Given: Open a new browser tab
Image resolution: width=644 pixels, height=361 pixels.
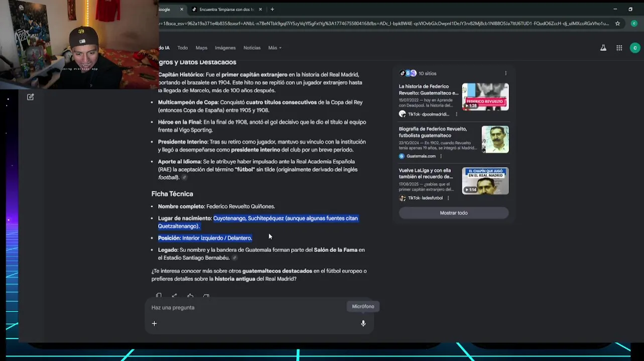Looking at the screenshot, I should point(272,9).
